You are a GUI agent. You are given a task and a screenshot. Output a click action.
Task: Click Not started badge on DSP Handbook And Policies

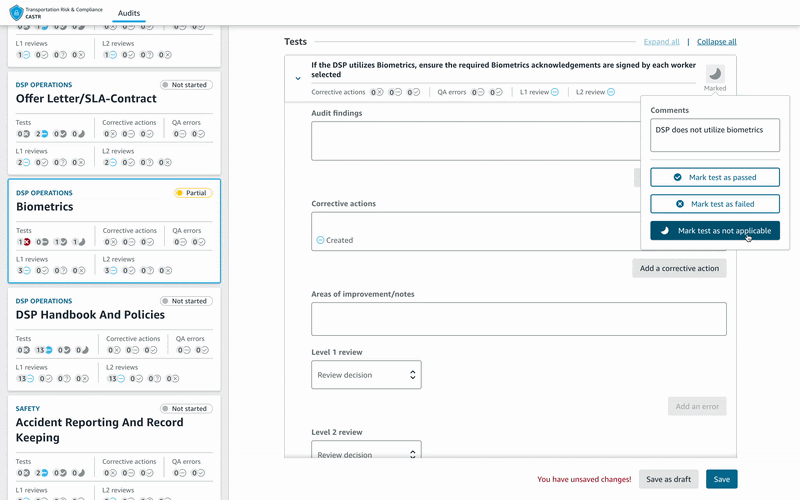(186, 301)
